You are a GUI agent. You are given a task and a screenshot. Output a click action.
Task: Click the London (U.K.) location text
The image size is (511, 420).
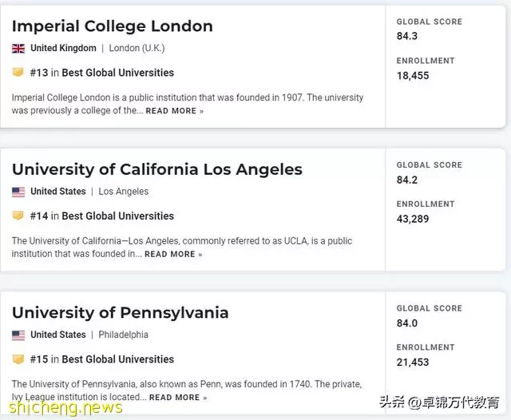pyautogui.click(x=137, y=48)
